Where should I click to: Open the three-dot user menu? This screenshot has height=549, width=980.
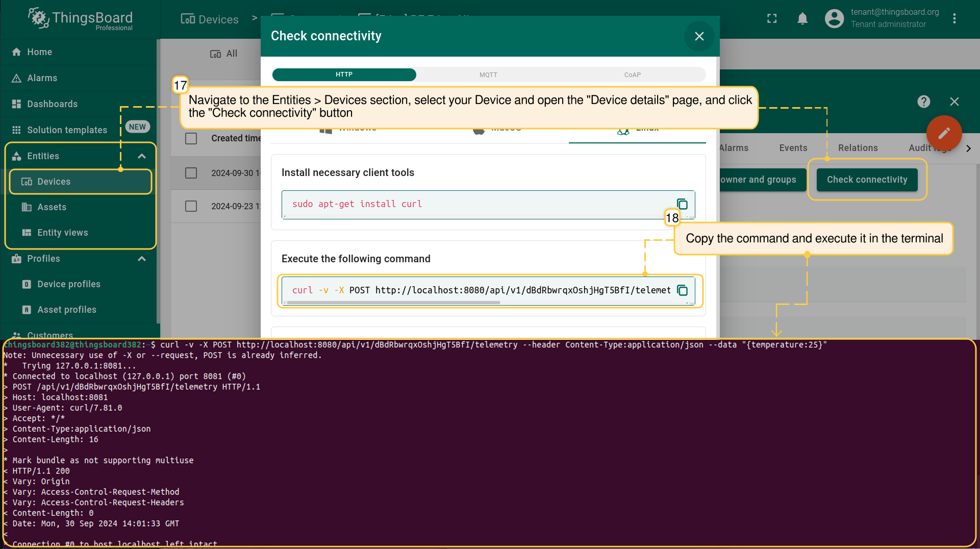pos(954,19)
